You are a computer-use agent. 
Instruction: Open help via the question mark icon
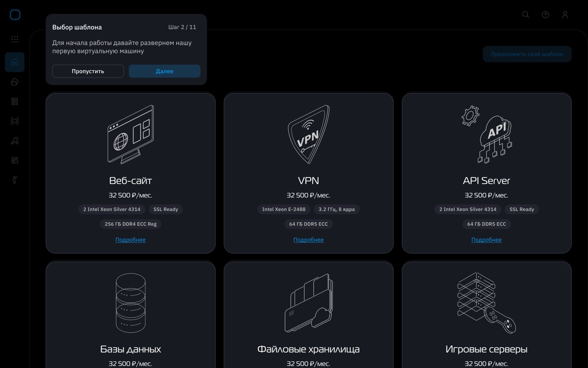pyautogui.click(x=545, y=15)
